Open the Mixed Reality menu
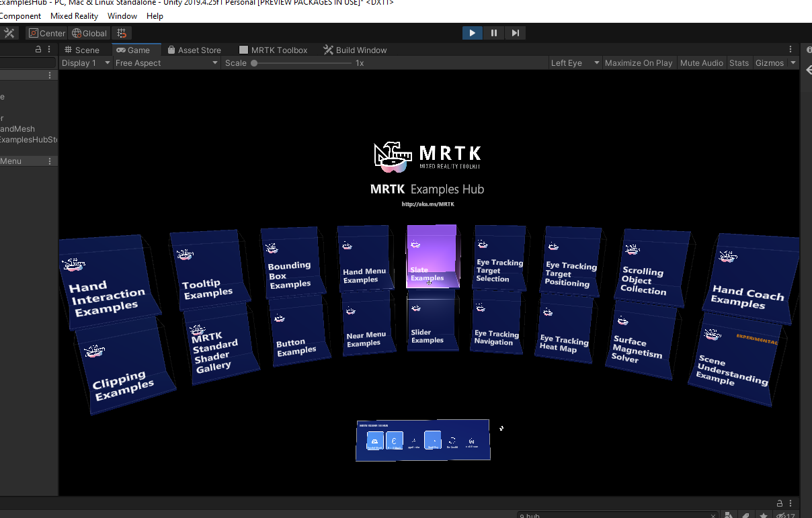This screenshot has height=518, width=812. [x=74, y=16]
